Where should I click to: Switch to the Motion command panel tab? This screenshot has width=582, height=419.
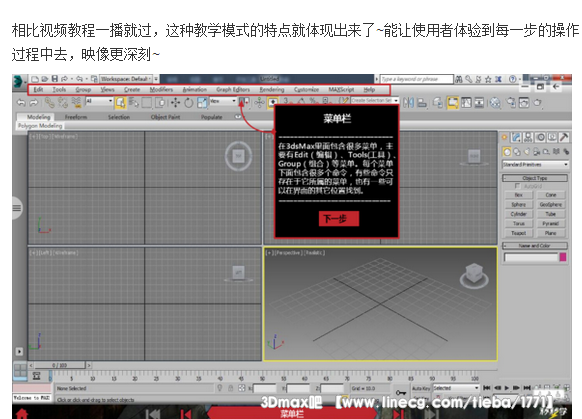click(540, 137)
